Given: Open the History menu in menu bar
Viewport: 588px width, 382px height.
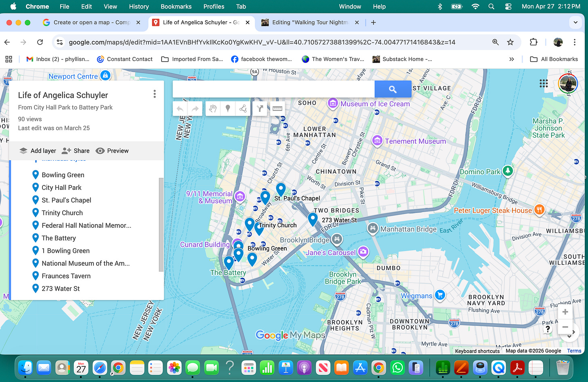Looking at the screenshot, I should pos(139,6).
